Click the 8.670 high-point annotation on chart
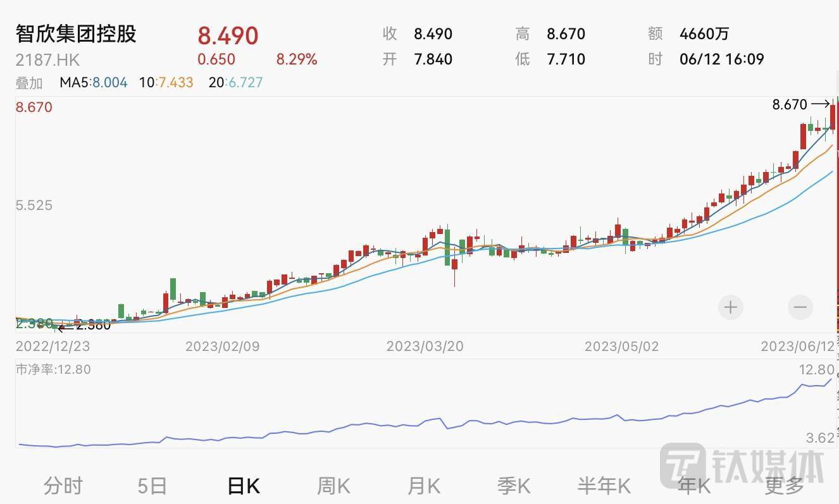Viewport: 839px width, 504px height. point(790,104)
